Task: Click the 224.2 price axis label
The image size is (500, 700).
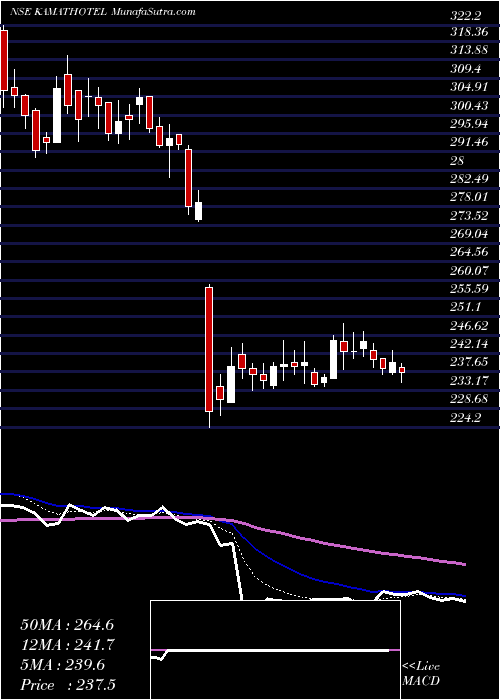Action: coord(466,417)
